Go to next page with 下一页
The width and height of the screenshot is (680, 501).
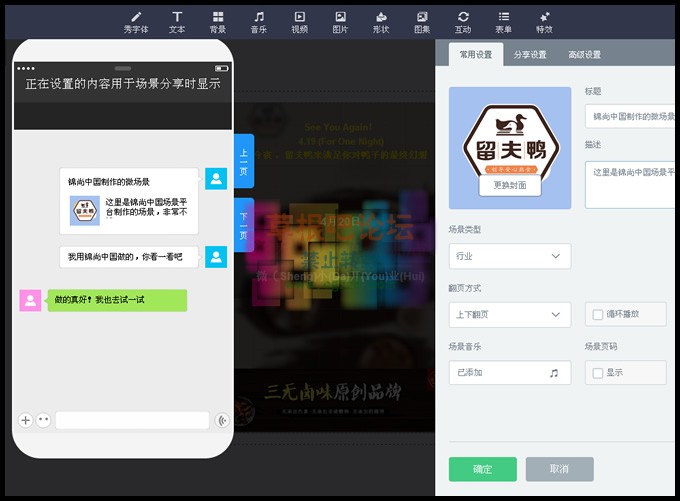click(x=244, y=225)
